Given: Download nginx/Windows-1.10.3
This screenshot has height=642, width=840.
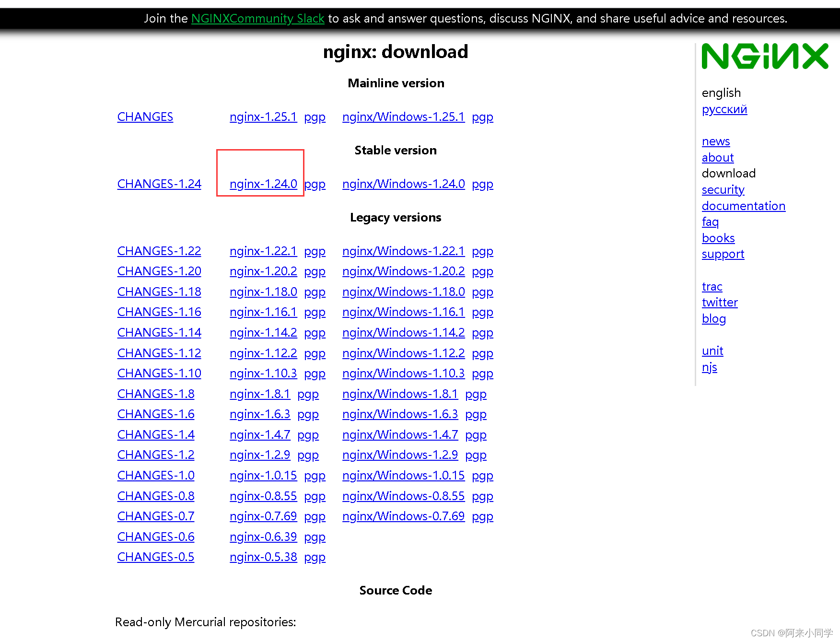Looking at the screenshot, I should [x=404, y=374].
